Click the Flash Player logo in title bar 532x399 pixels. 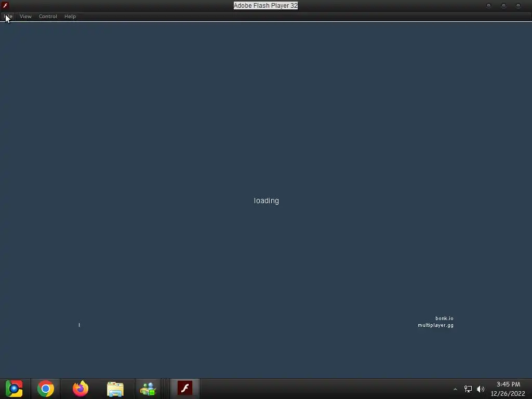tap(5, 5)
